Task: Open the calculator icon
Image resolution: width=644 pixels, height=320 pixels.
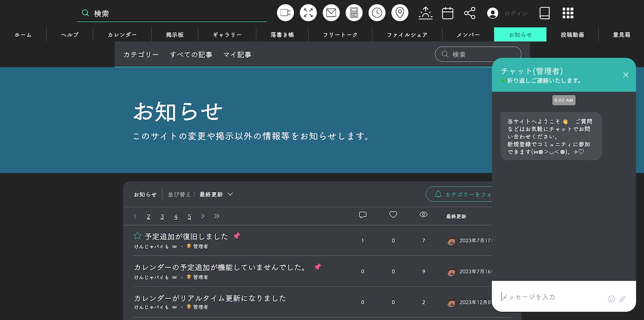Action: pos(354,13)
